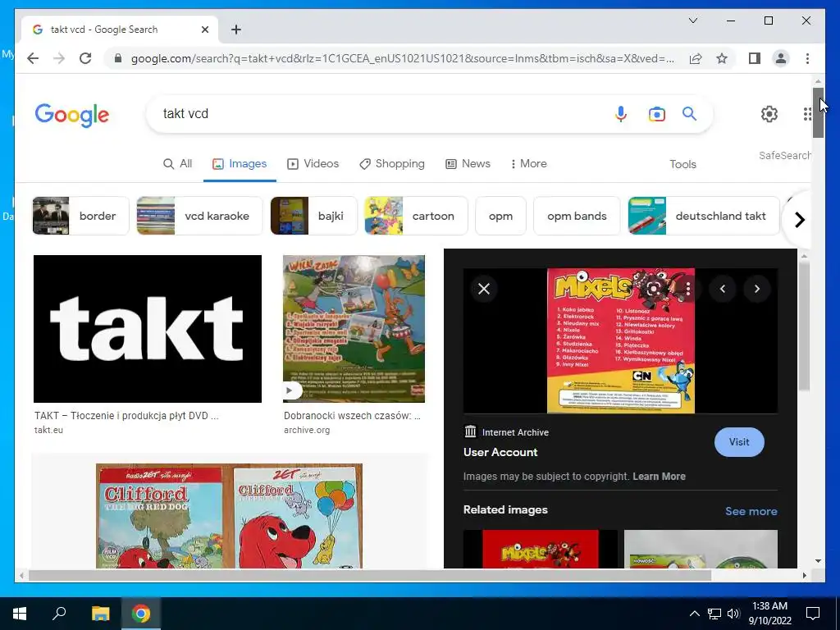Click 'TAKT – Tłoczenie i produkcja płyt DVD' title

(126, 416)
